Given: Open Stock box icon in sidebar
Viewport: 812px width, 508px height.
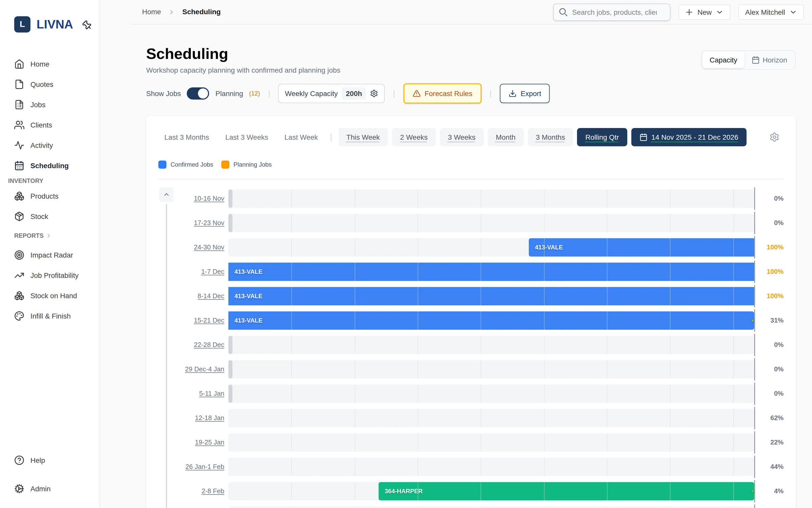Looking at the screenshot, I should pyautogui.click(x=19, y=216).
